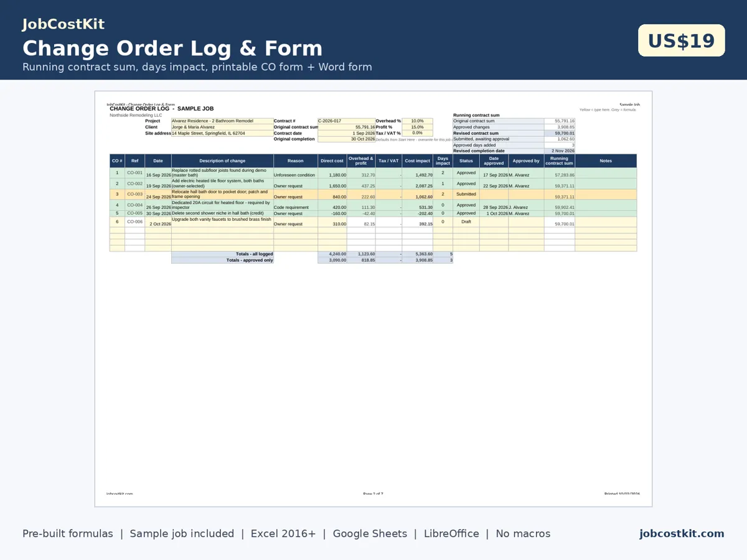Select the cost impact value 2,087.25

[417, 184]
